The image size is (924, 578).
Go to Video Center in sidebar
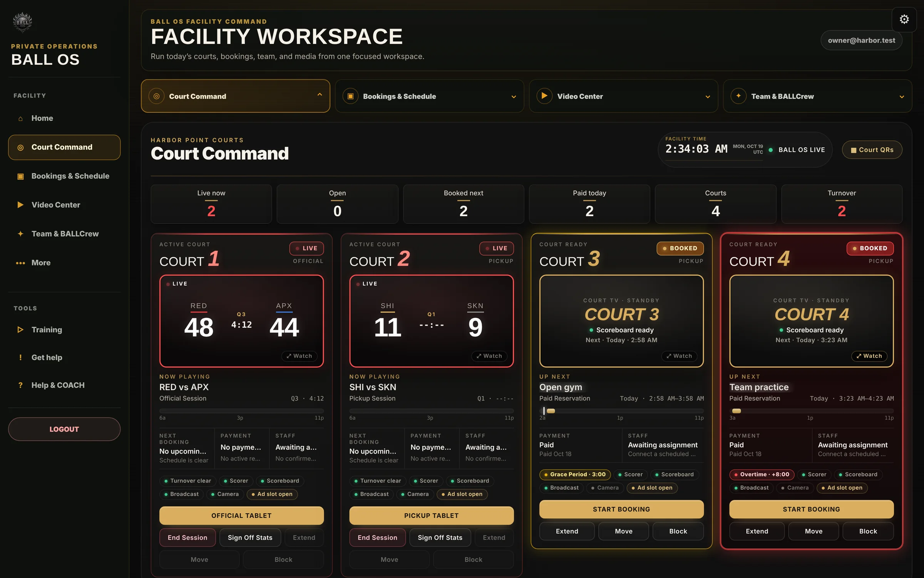[x=64, y=205]
